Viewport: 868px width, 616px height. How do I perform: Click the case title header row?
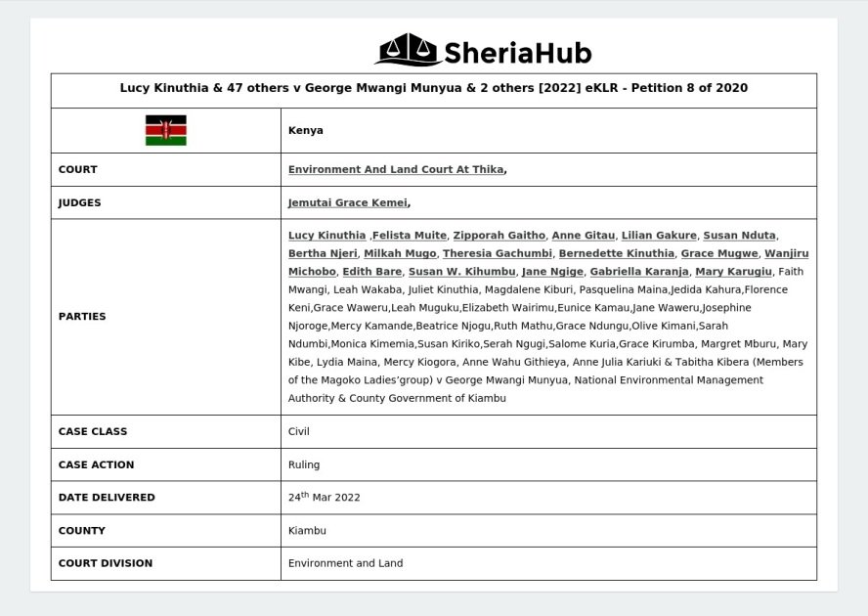[x=433, y=88]
